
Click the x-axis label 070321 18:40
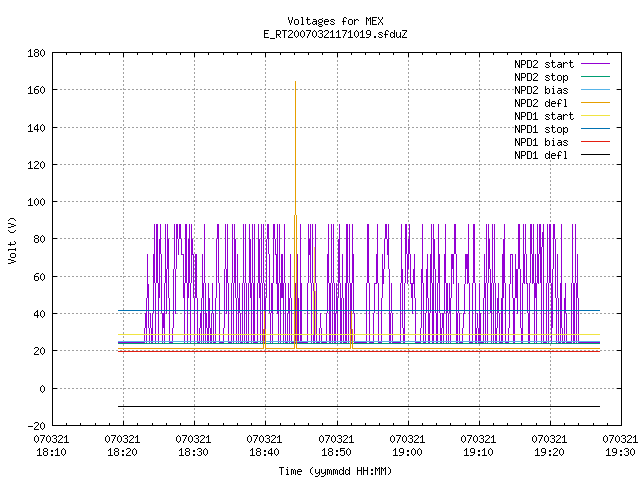pyautogui.click(x=264, y=446)
